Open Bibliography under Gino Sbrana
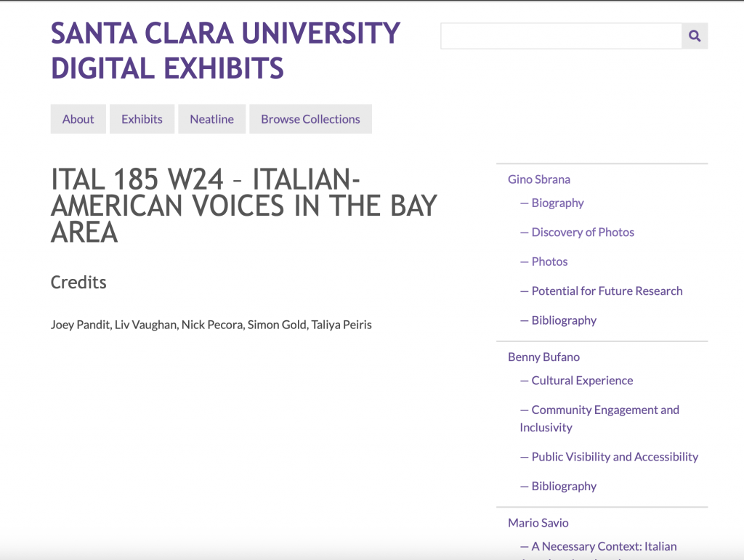This screenshot has width=744, height=560. (x=558, y=320)
